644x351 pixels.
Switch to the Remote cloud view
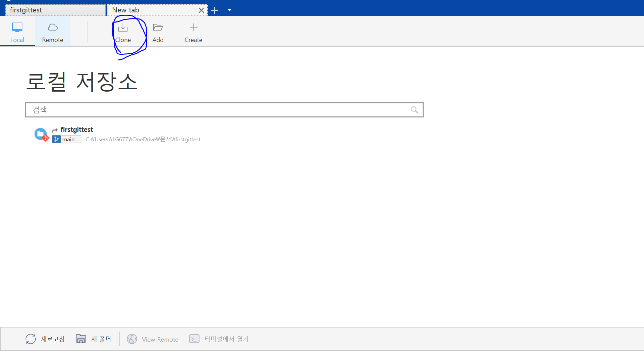coord(53,27)
